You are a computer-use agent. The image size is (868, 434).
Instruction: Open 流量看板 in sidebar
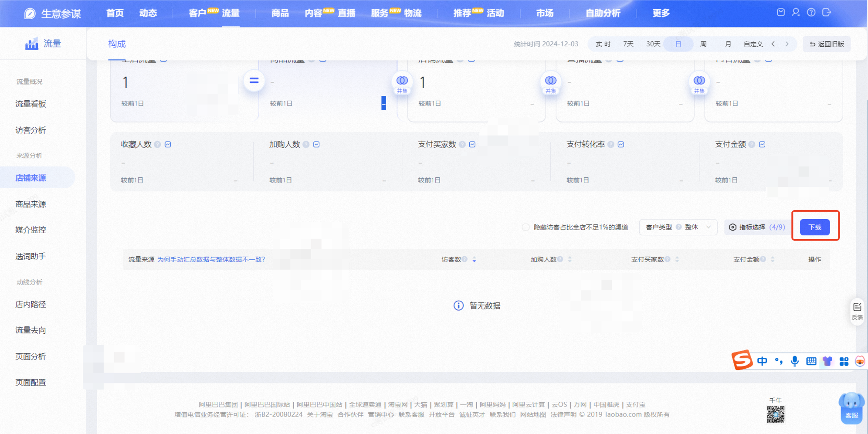tap(31, 104)
